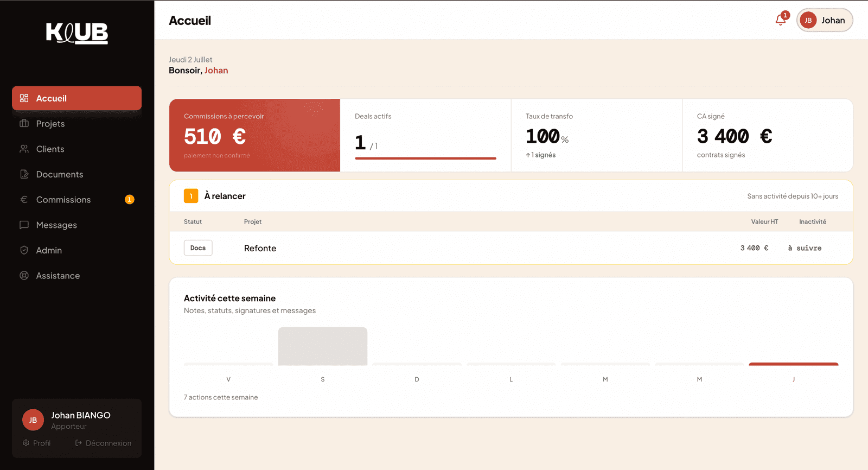Click the Profil link

pos(37,443)
